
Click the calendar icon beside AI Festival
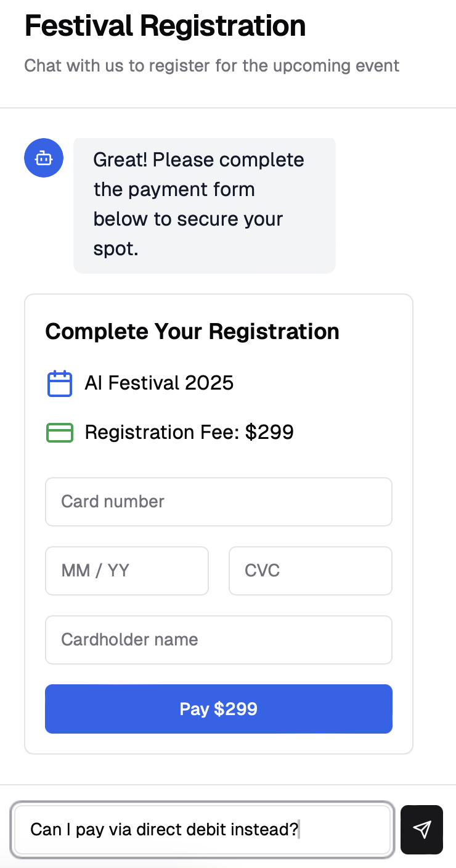[x=60, y=383]
